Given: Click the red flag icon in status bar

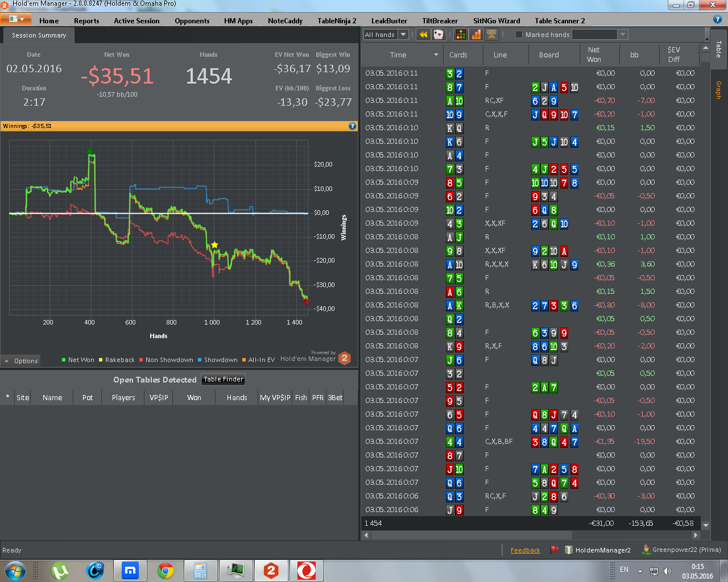Looking at the screenshot, I should (555, 550).
